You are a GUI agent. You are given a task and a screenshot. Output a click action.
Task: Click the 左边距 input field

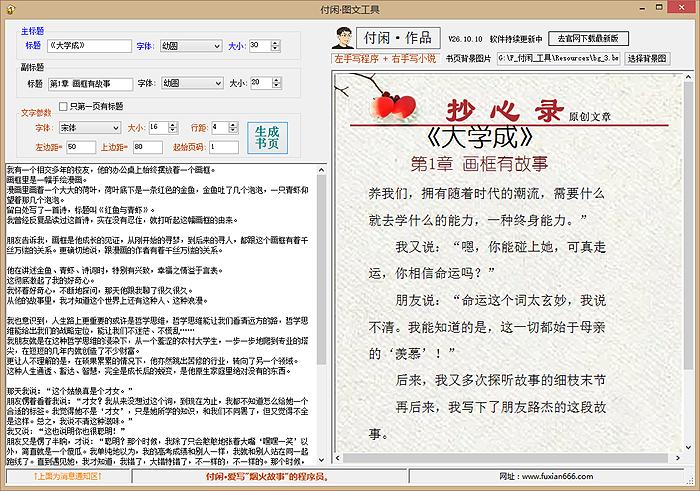click(81, 147)
